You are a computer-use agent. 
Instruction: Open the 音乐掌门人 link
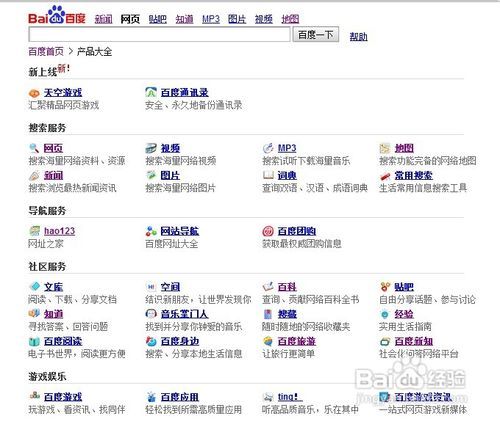tap(184, 314)
